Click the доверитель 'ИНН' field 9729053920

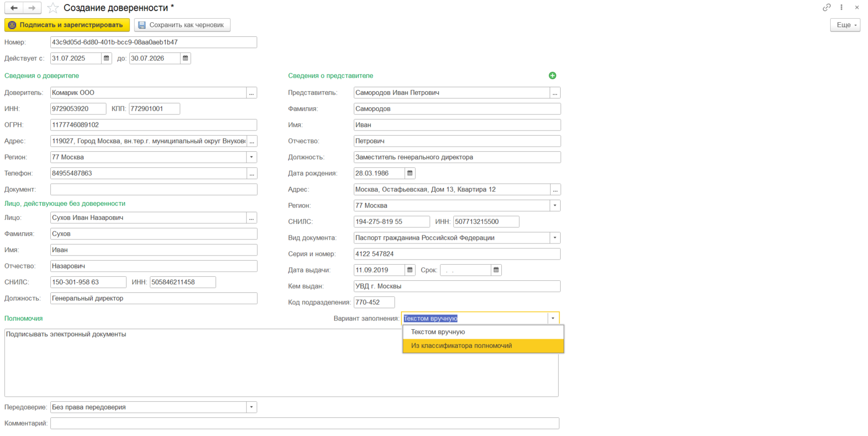[x=78, y=109]
